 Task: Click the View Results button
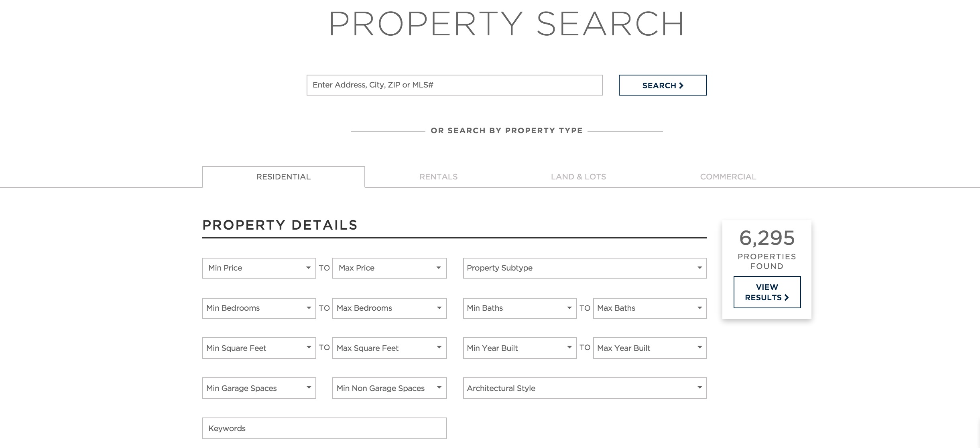pyautogui.click(x=767, y=292)
